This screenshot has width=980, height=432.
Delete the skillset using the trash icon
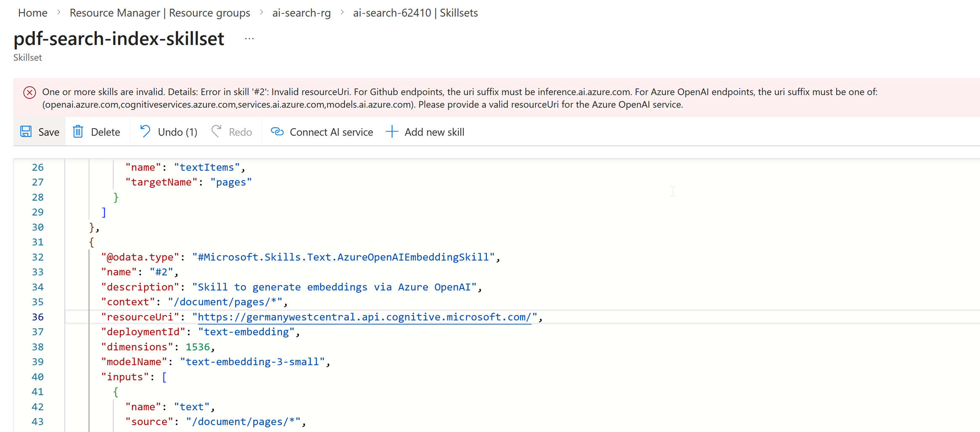(78, 132)
